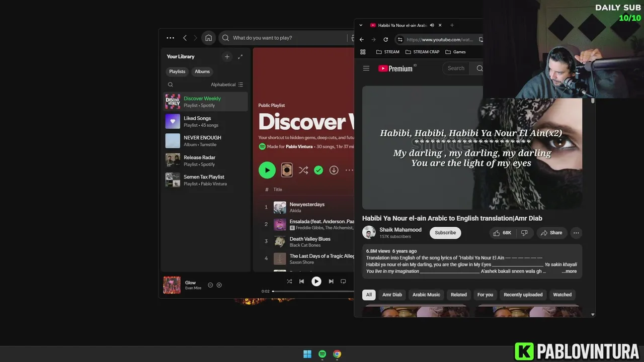Open the Games bookmarks folder
Screen dimensions: 644x362
(455, 52)
